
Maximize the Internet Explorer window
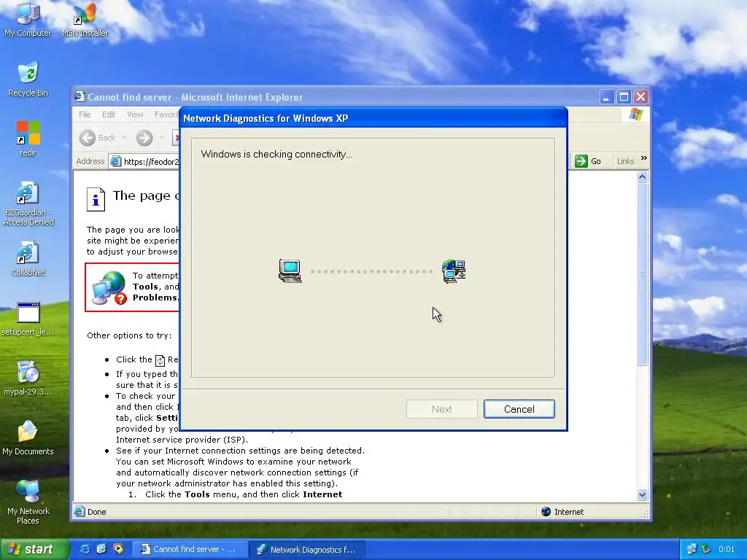pos(624,97)
